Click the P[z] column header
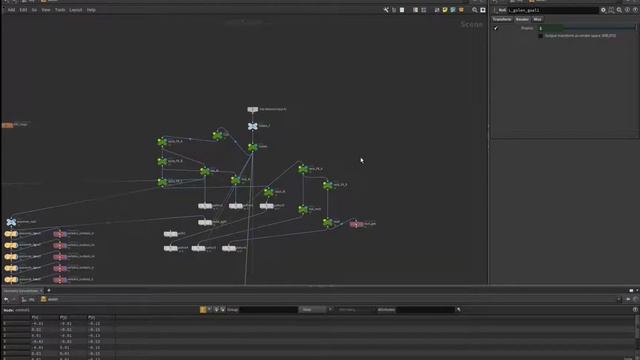The image size is (640, 360). 92,317
